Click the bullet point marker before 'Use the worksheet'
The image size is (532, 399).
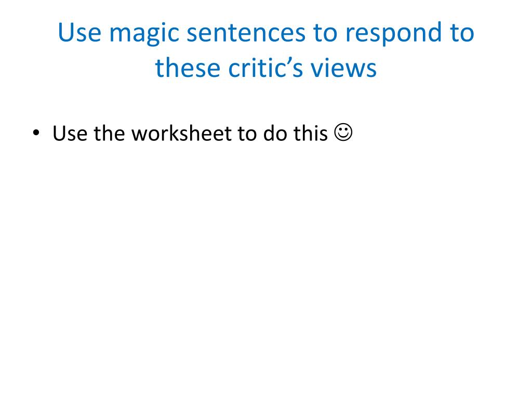pyautogui.click(x=36, y=132)
